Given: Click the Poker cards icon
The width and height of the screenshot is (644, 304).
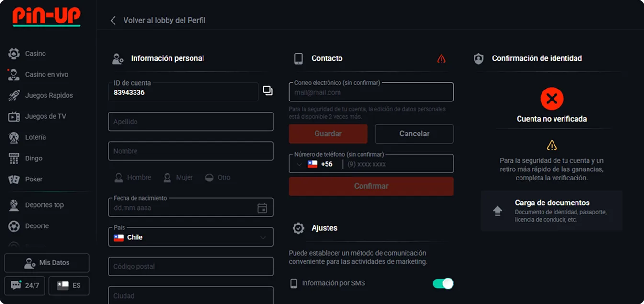Looking at the screenshot, I should coord(13,179).
